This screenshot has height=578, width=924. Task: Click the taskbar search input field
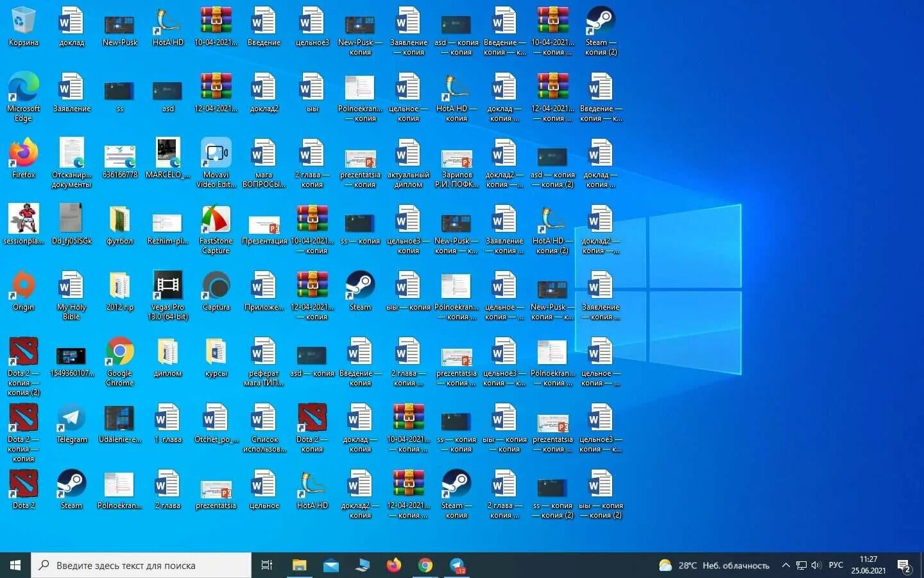click(x=141, y=565)
